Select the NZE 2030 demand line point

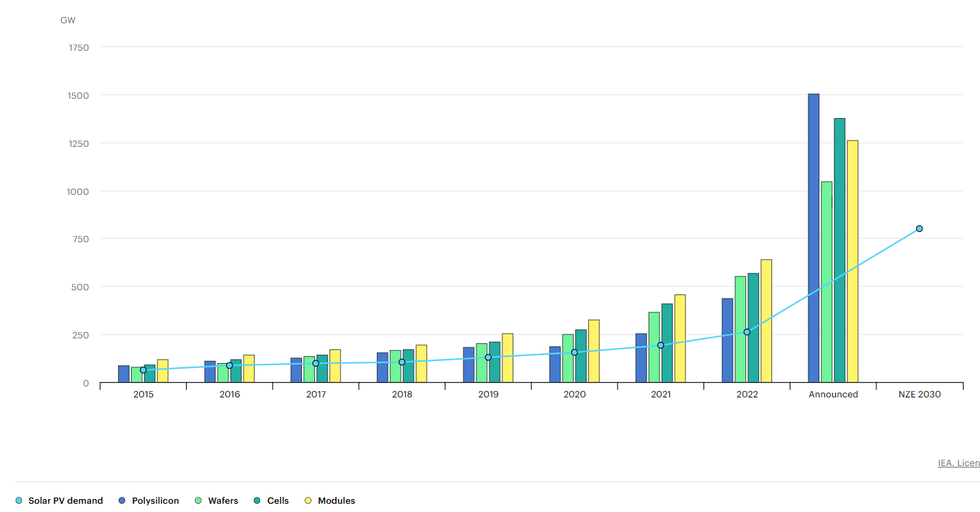pyautogui.click(x=919, y=229)
